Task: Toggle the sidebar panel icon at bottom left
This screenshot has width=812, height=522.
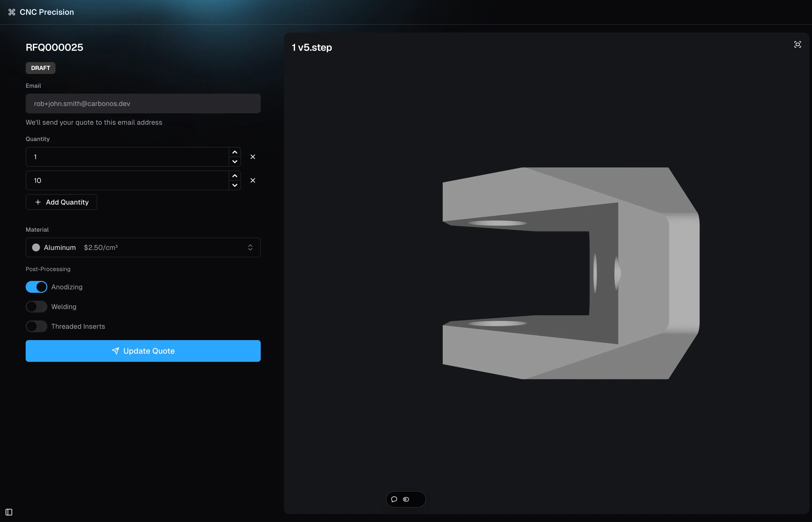Action: pos(9,512)
